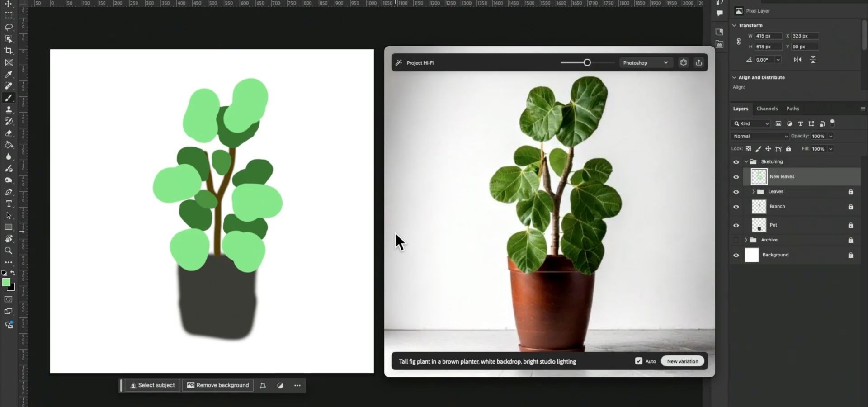Select the Clone Stamp tool
The width and height of the screenshot is (868, 407).
coord(9,109)
